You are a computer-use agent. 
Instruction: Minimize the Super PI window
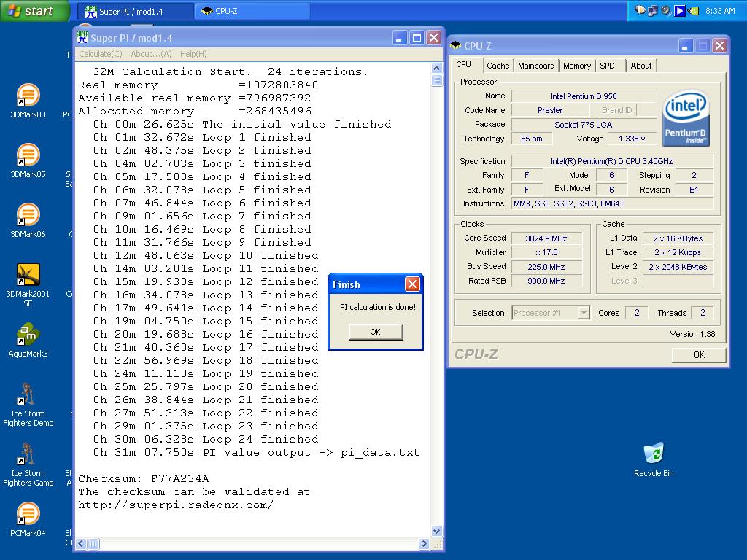click(399, 38)
